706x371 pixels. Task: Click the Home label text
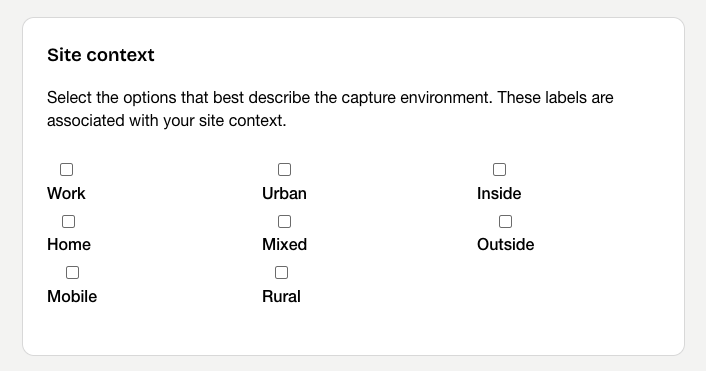point(69,244)
